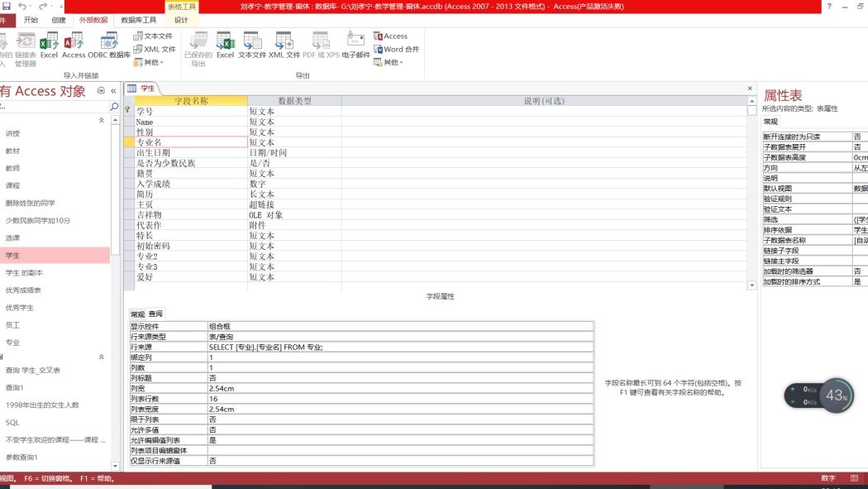The image size is (868, 489).
Task: Click the 行来源类型 value 表/查询
Action: coord(400,337)
